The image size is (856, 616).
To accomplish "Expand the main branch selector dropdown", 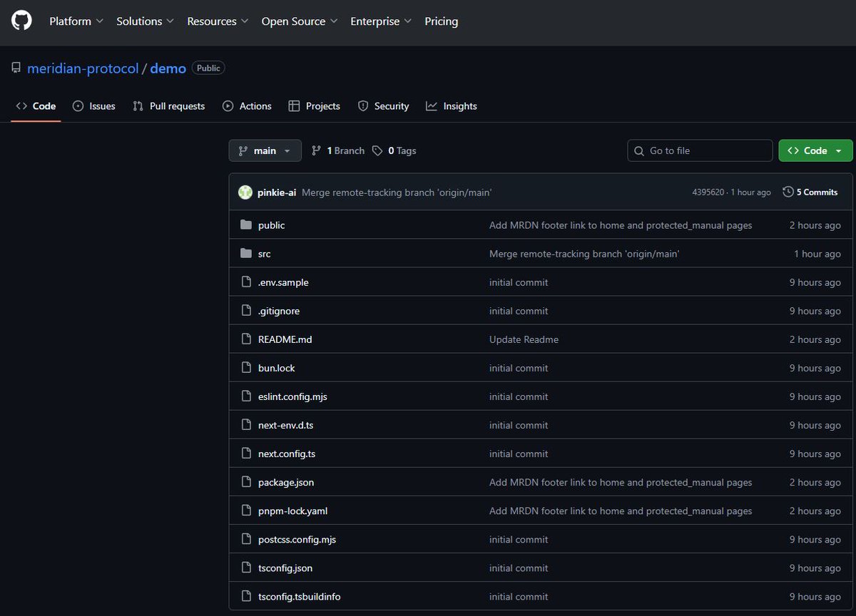I will pos(265,150).
